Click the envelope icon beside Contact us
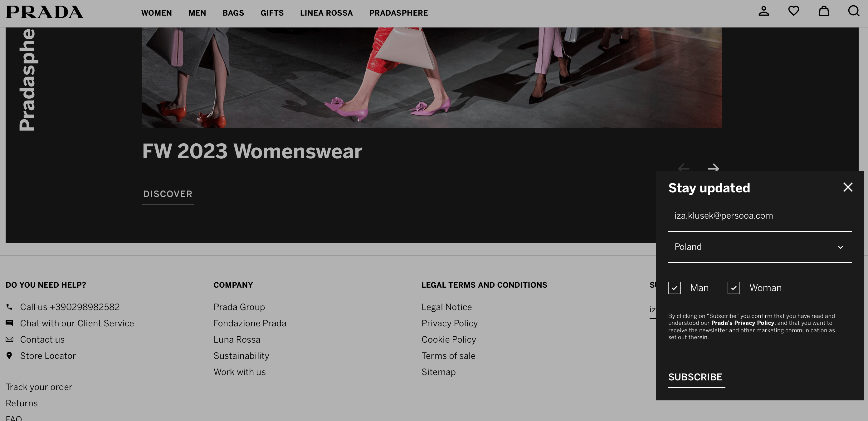This screenshot has height=421, width=868. [x=9, y=339]
